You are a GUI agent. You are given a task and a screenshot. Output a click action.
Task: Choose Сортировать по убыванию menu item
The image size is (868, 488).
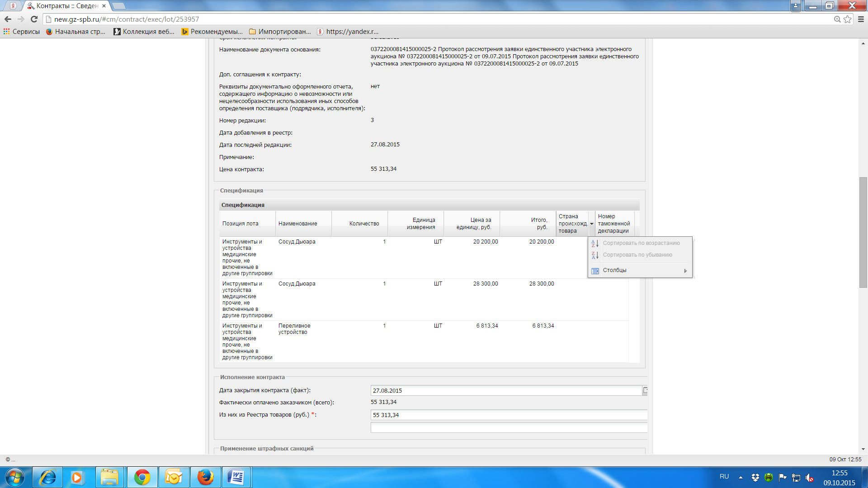coord(637,255)
